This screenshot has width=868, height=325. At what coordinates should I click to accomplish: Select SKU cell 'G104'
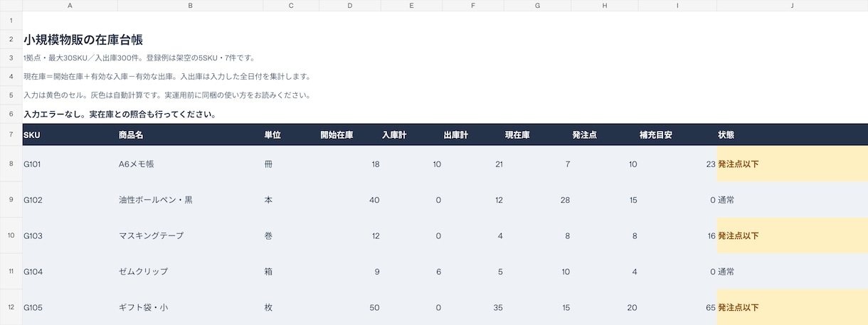(70, 271)
